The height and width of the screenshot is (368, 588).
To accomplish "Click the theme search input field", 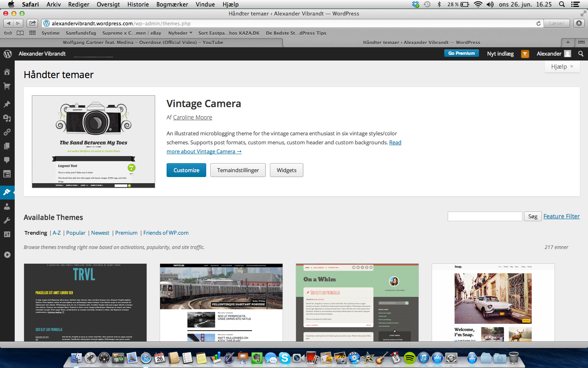I will coord(485,216).
